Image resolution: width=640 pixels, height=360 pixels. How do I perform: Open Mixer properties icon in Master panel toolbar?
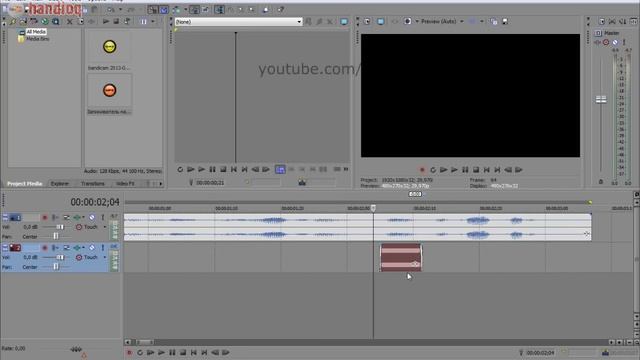point(602,21)
